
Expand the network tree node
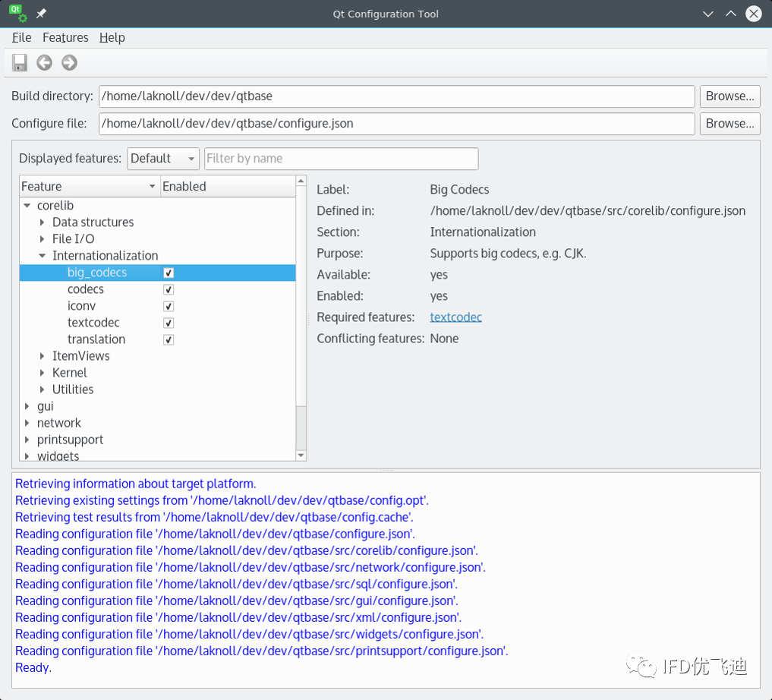pyautogui.click(x=27, y=423)
